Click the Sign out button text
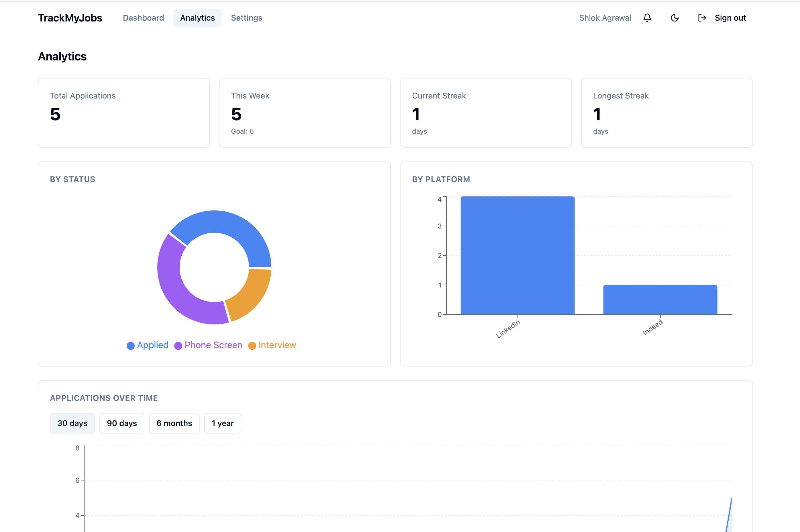The width and height of the screenshot is (800, 532). [x=730, y=18]
